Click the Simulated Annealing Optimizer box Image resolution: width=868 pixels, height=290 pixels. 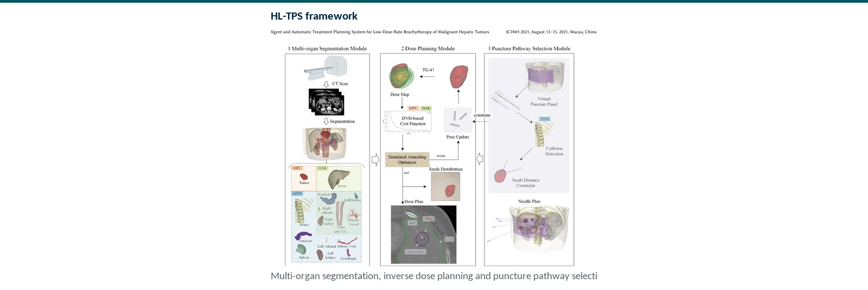point(407,159)
